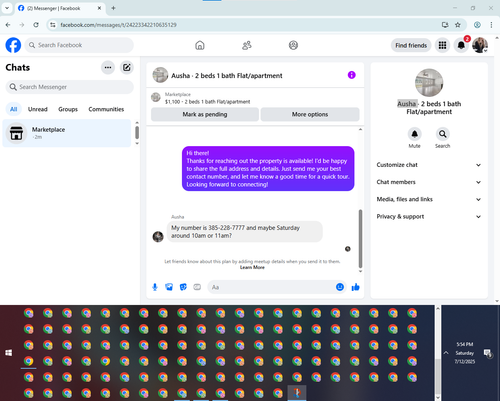Click Ausha's avatar next to message
500x401 pixels.
pyautogui.click(x=158, y=236)
